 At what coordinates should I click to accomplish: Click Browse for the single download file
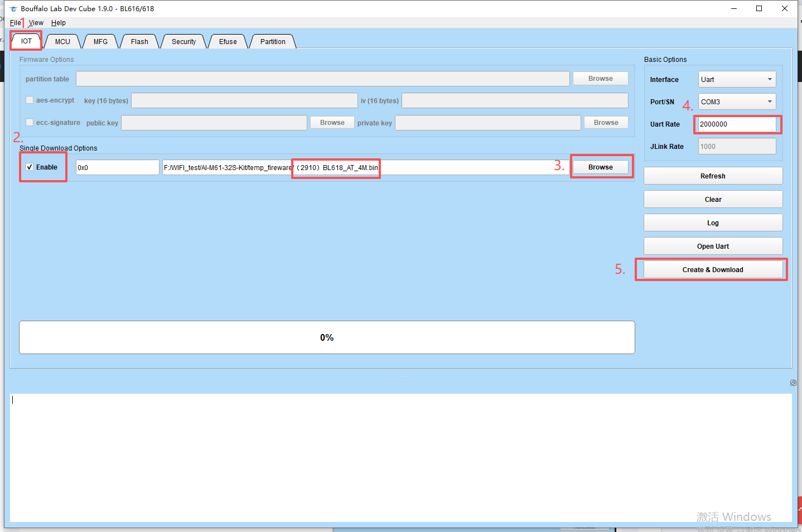click(x=600, y=167)
